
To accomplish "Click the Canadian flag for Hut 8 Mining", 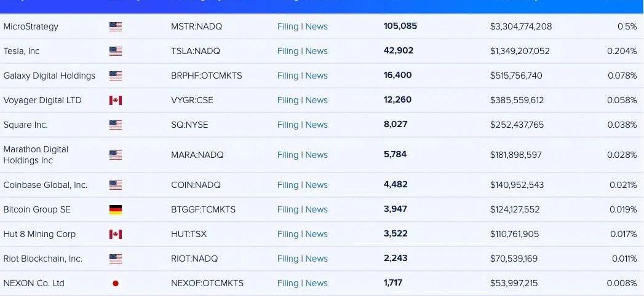I will (116, 234).
